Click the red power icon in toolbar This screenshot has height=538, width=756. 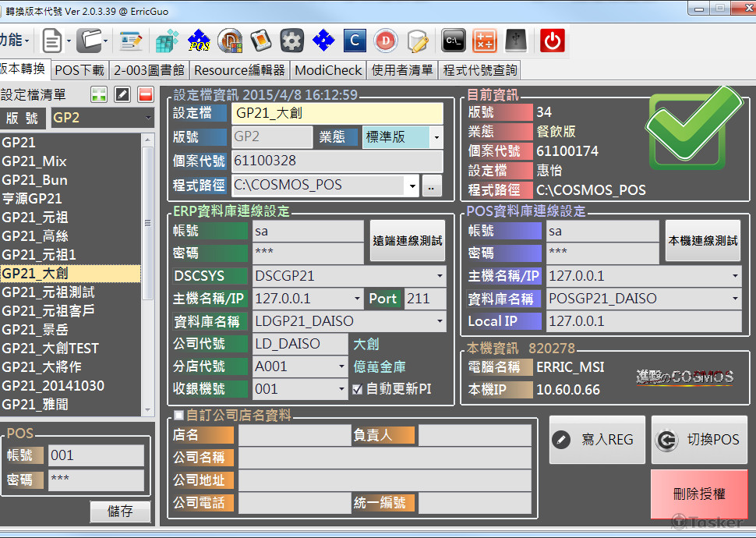coord(553,41)
